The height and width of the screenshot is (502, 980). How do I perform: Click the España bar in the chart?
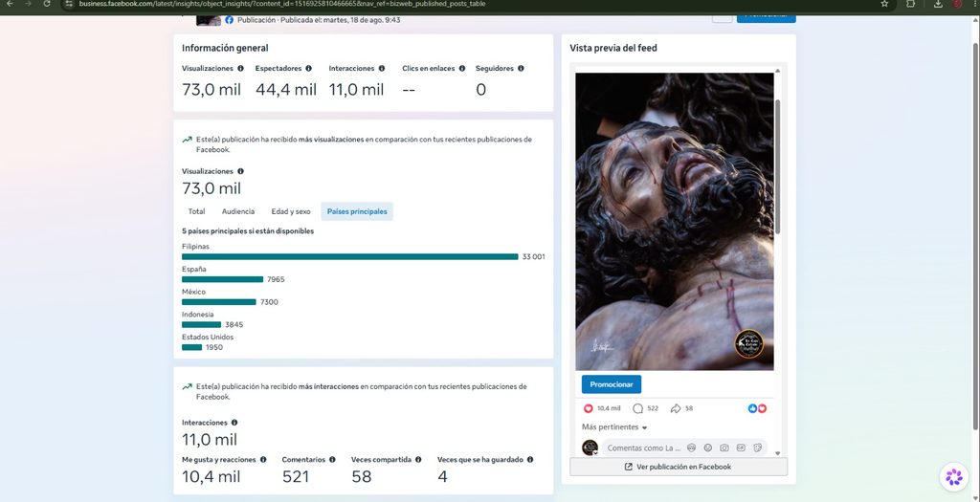(x=222, y=280)
